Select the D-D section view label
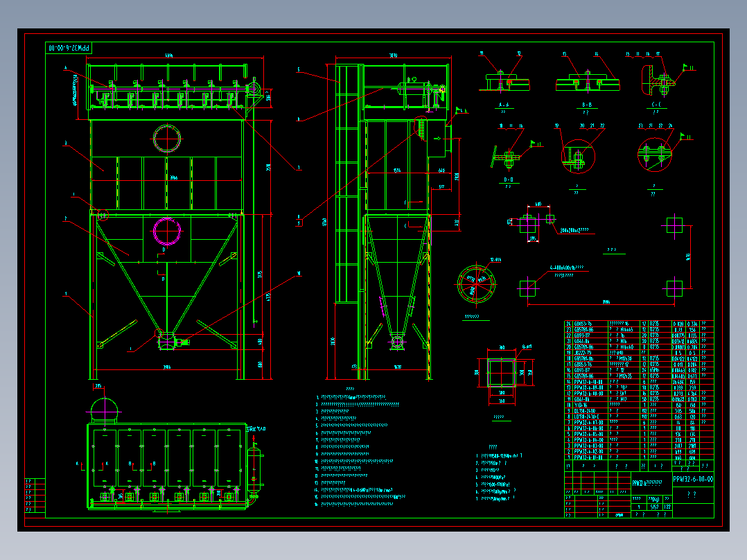Viewport: 747px width, 560px height. click(509, 180)
